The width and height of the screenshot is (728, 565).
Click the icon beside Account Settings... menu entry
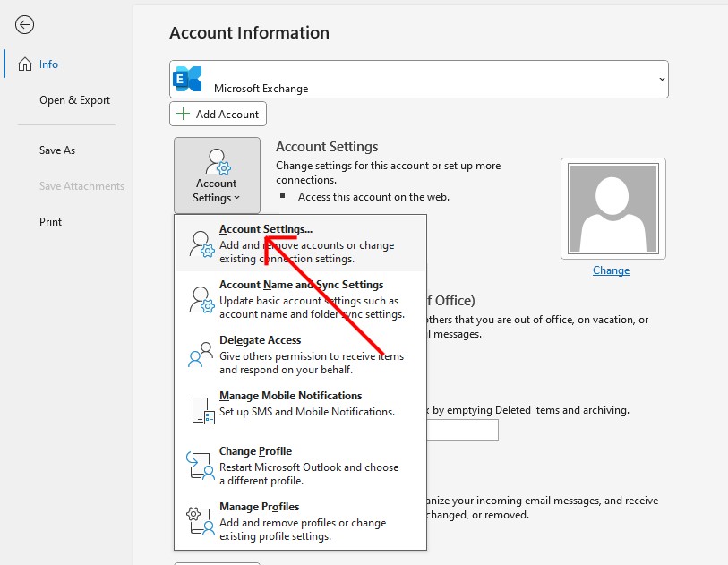[x=201, y=244]
